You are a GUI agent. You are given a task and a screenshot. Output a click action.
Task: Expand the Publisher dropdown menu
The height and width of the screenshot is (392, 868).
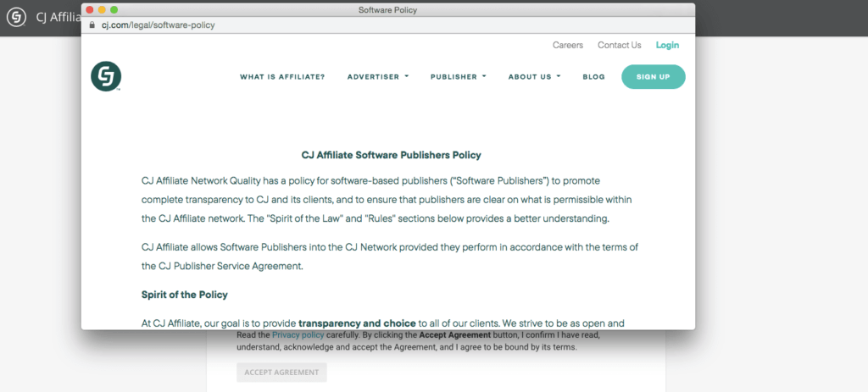458,77
